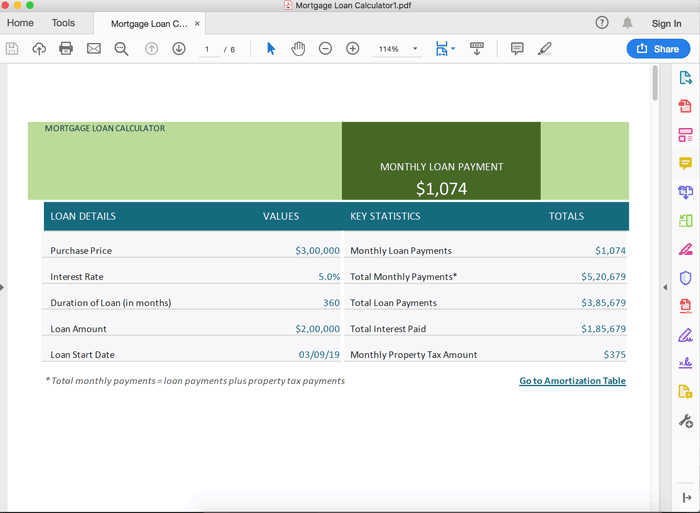Go to next page arrow
Screen dimensions: 700x513
coord(179,48)
